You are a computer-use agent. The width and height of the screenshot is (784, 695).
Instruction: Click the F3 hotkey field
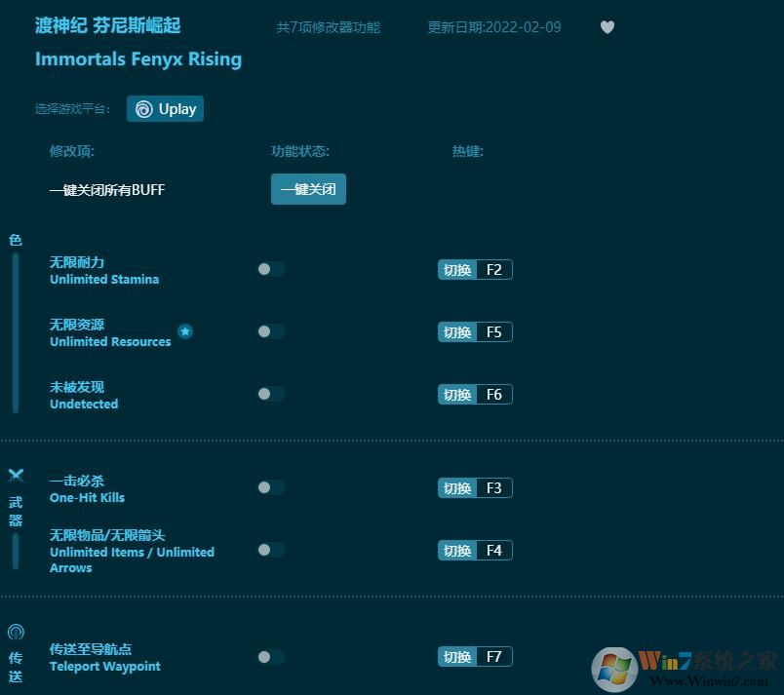(494, 488)
